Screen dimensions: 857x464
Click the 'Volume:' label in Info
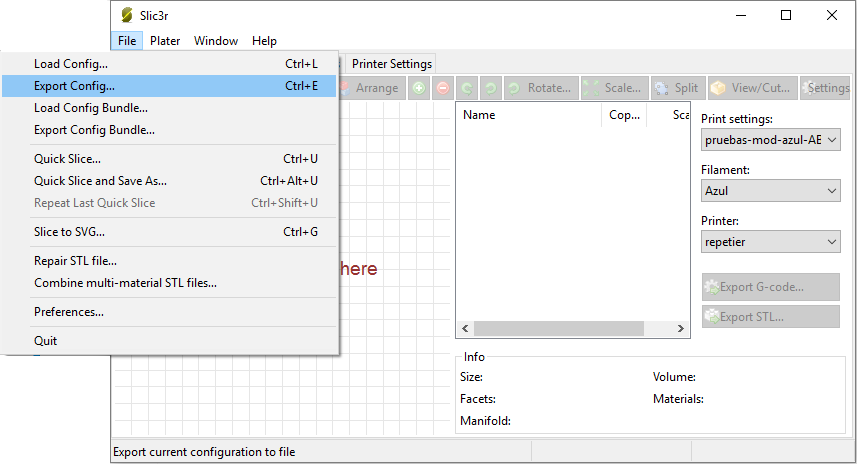(x=674, y=377)
